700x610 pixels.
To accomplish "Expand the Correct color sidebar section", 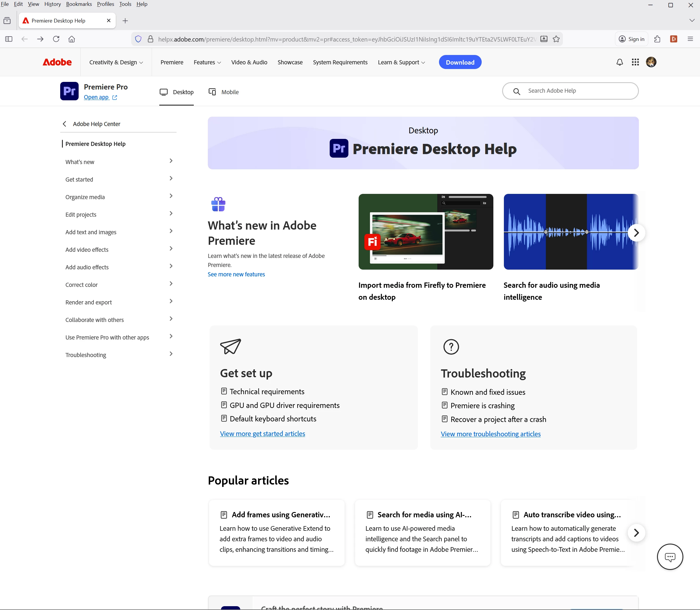I will pos(171,284).
